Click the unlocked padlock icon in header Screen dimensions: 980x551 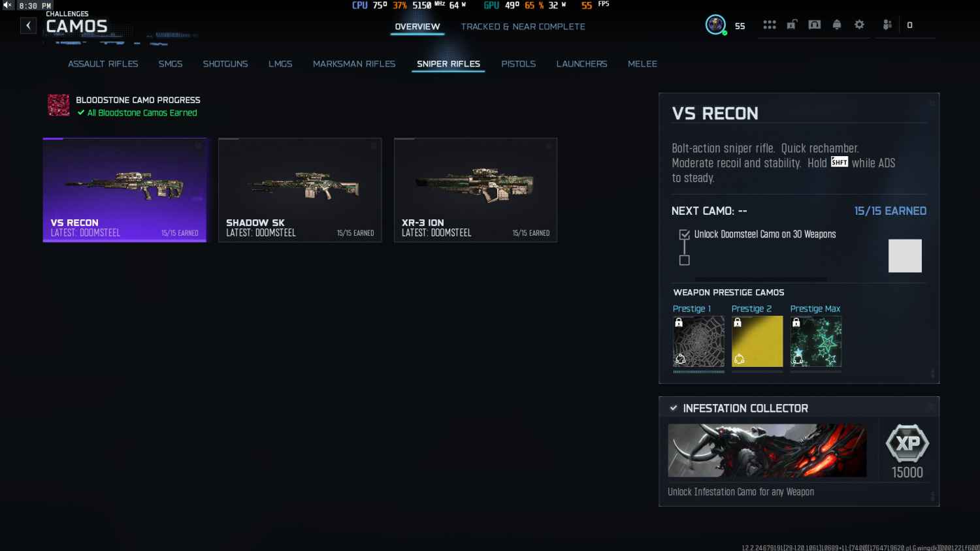[x=792, y=25]
